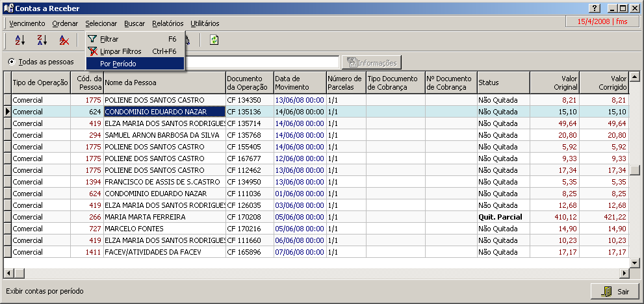
Task: Click the Data de Movimento column header
Action: pyautogui.click(x=300, y=82)
